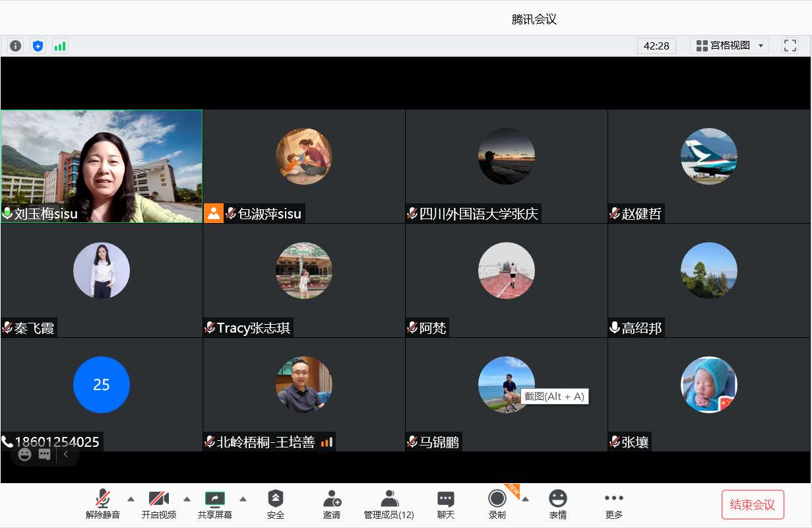Click the meeting info icon
Screen dimensions: 812x528
point(15,46)
